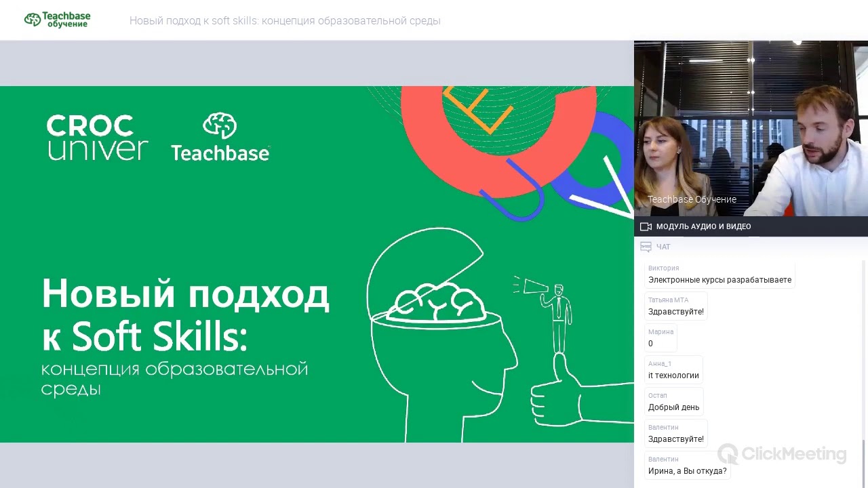The height and width of the screenshot is (488, 868).
Task: Click Виктория's message about Электронные курсы
Action: (x=719, y=274)
